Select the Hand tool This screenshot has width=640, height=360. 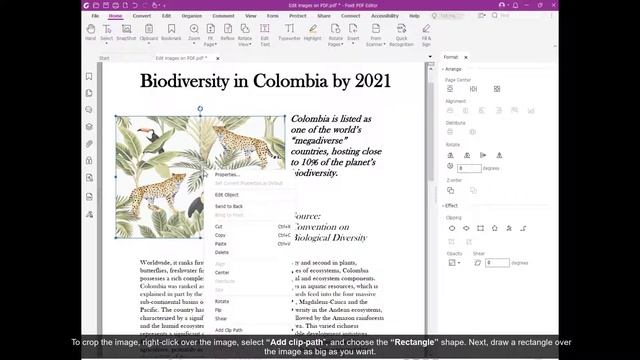pyautogui.click(x=91, y=32)
